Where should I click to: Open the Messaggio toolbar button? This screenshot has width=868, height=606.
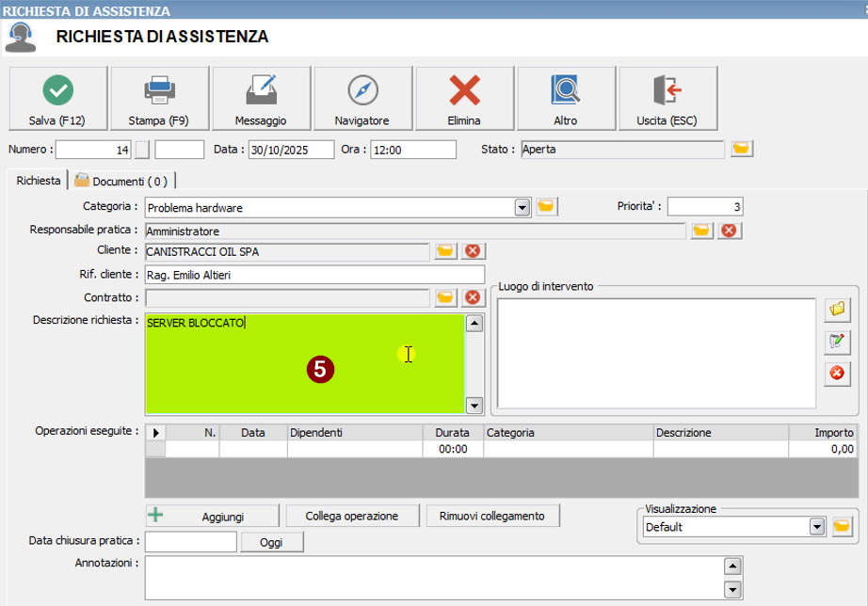[261, 98]
